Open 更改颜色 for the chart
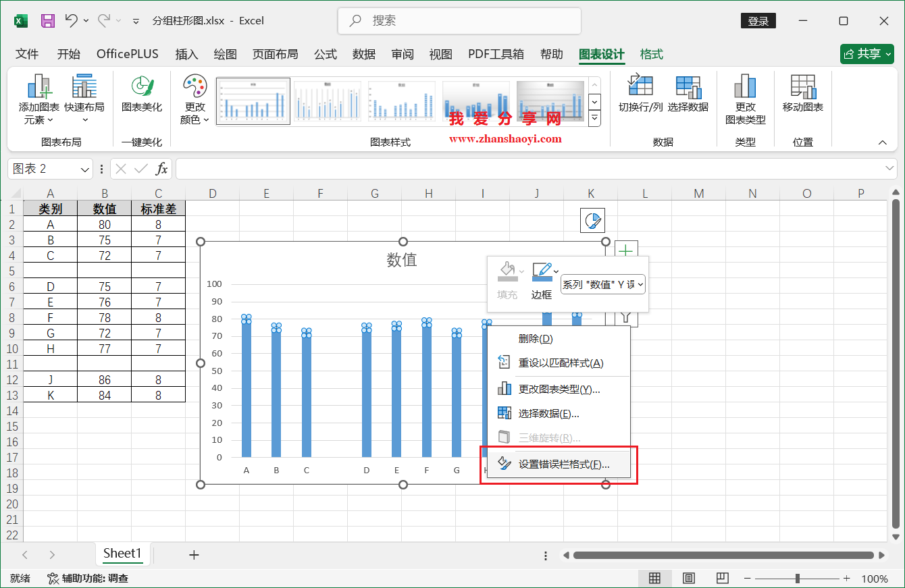 [194, 99]
